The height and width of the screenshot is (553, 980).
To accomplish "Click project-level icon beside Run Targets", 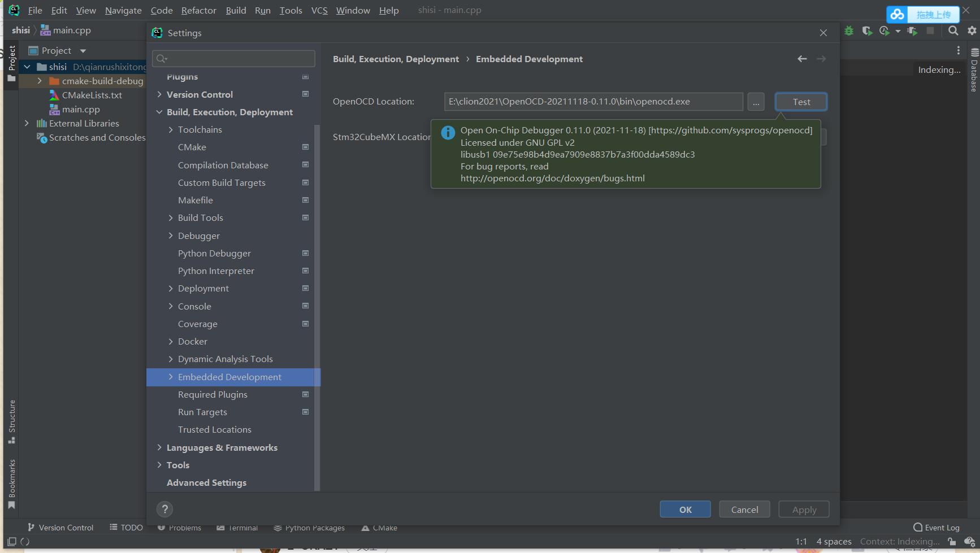I will 305,412.
